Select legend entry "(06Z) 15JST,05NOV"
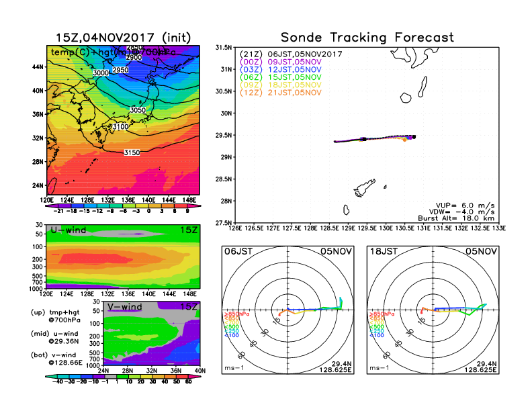The width and height of the screenshot is (532, 411). point(280,77)
